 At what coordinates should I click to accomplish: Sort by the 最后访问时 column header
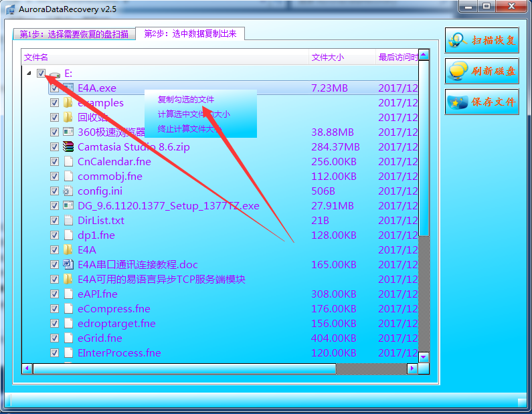[x=397, y=58]
